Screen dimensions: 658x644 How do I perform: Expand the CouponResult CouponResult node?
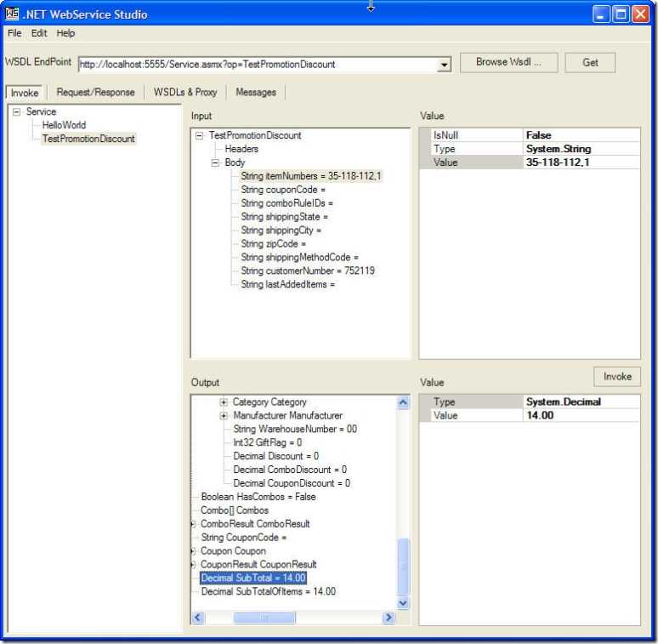click(x=193, y=565)
